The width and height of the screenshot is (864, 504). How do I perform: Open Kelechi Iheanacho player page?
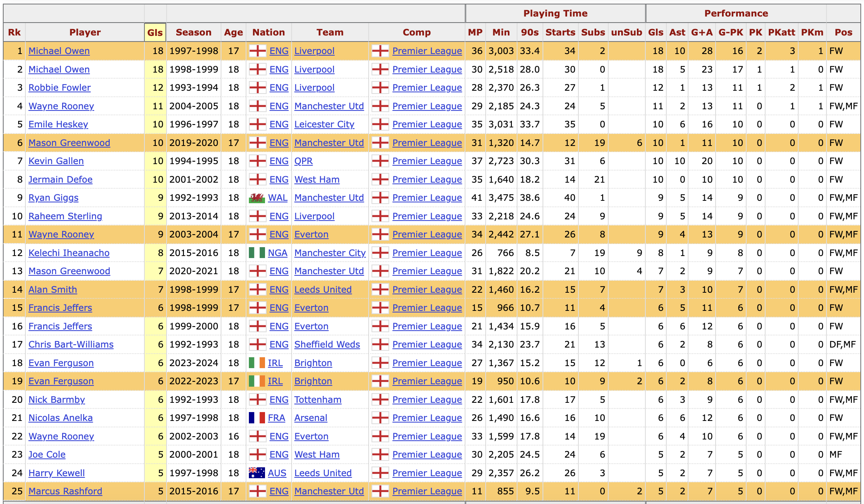pyautogui.click(x=69, y=253)
